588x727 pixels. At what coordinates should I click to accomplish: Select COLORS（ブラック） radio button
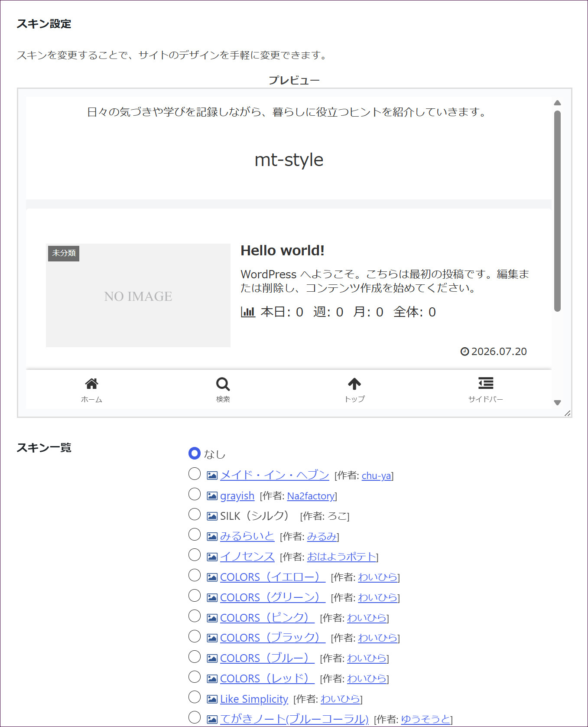pyautogui.click(x=195, y=636)
